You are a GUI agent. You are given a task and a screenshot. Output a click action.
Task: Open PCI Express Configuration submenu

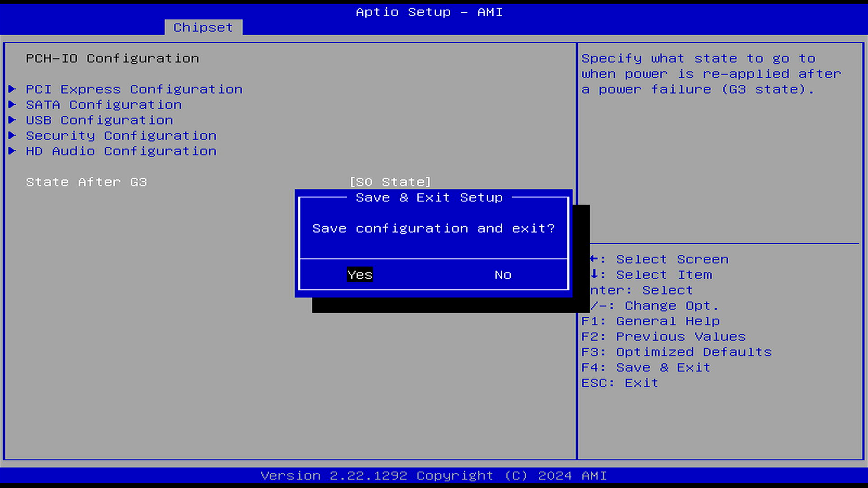[134, 89]
